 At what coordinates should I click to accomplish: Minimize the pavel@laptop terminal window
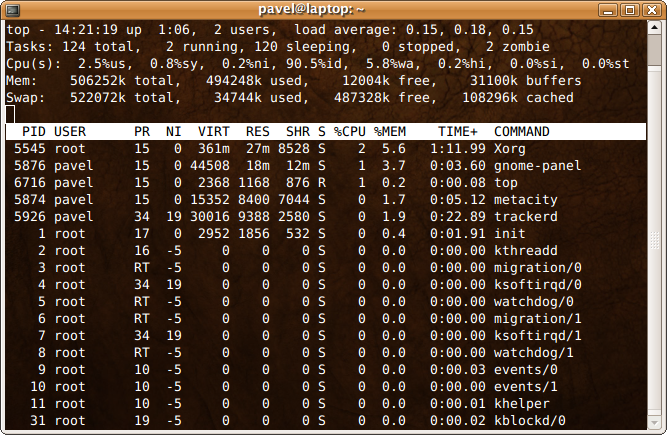[x=607, y=10]
